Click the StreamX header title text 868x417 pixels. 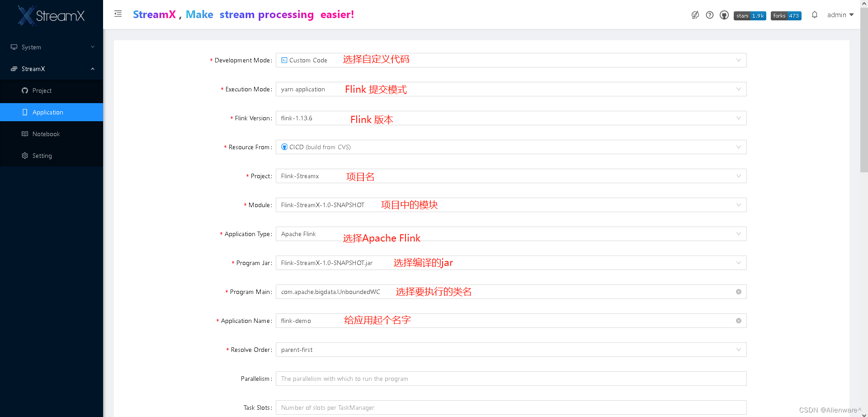click(154, 14)
